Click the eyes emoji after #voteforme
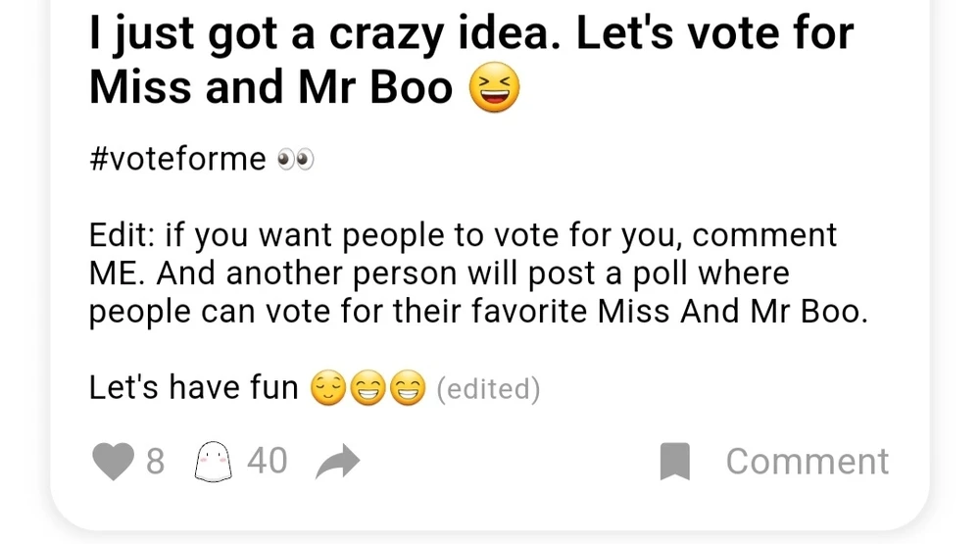Image resolution: width=980 pixels, height=544 pixels. coord(295,160)
